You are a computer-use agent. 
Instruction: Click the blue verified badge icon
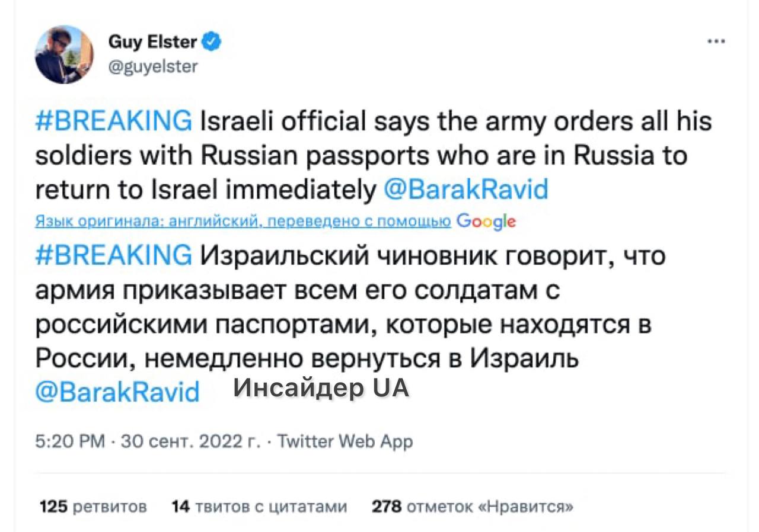coord(213,41)
